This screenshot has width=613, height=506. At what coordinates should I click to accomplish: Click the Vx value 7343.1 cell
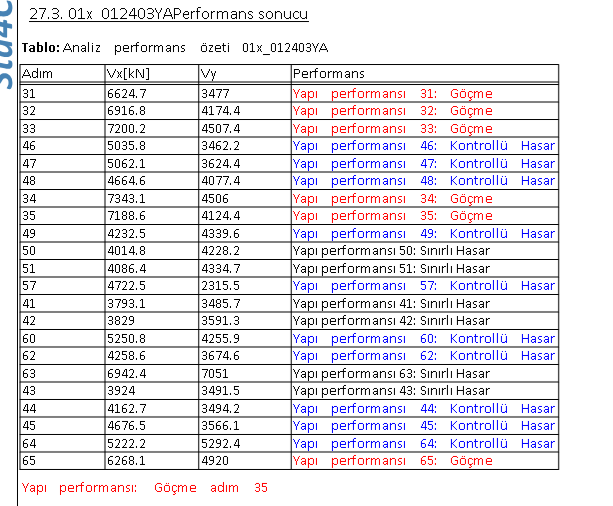[127, 198]
